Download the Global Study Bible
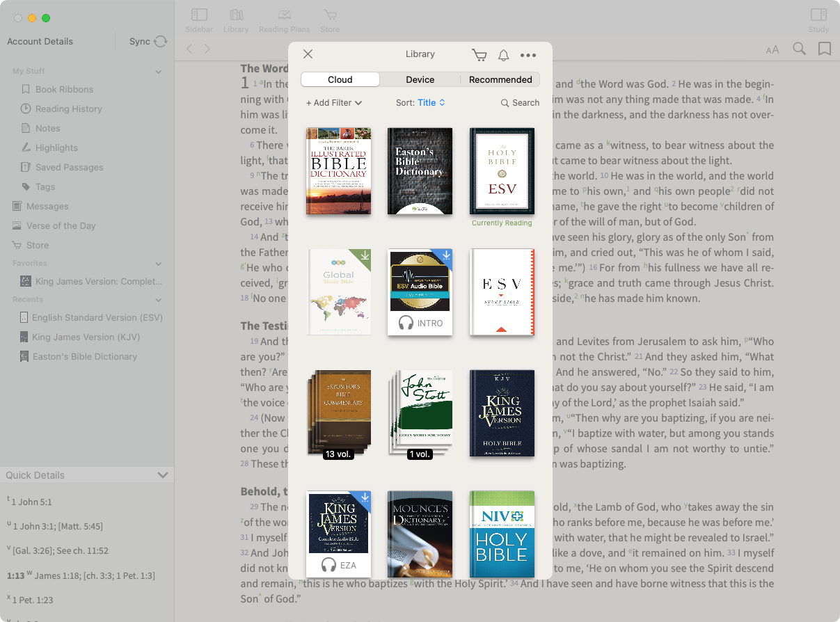840x622 pixels. coord(364,256)
